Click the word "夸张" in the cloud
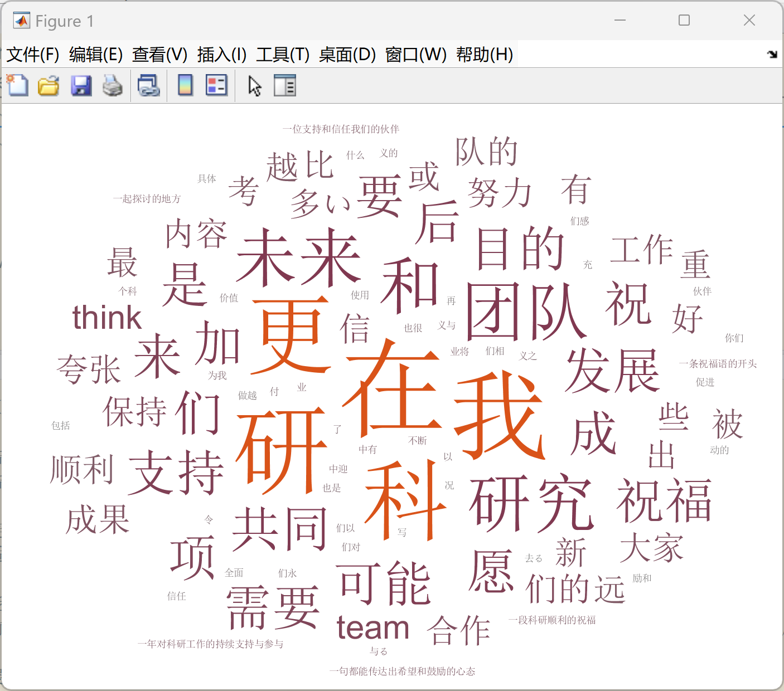The height and width of the screenshot is (691, 784). click(x=89, y=369)
